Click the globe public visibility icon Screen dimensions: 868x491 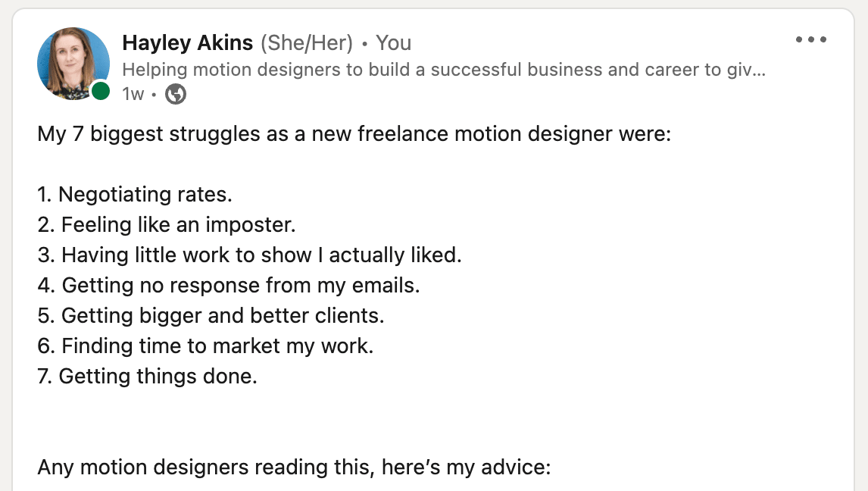click(176, 93)
